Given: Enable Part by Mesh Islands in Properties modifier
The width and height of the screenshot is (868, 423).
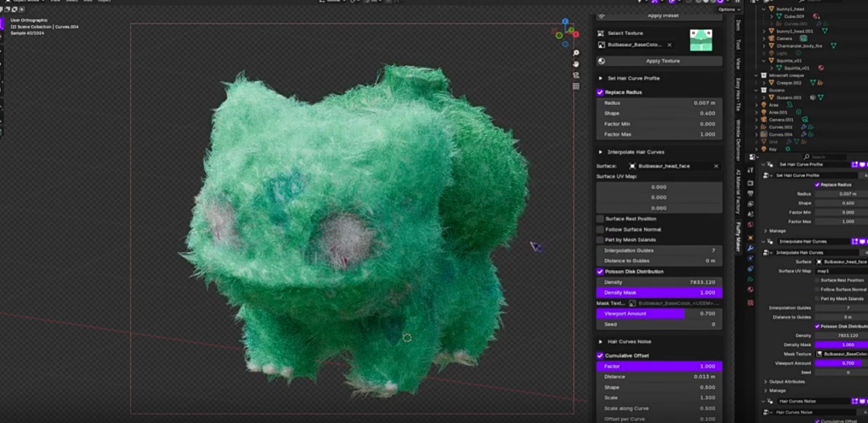Looking at the screenshot, I should click(x=817, y=299).
